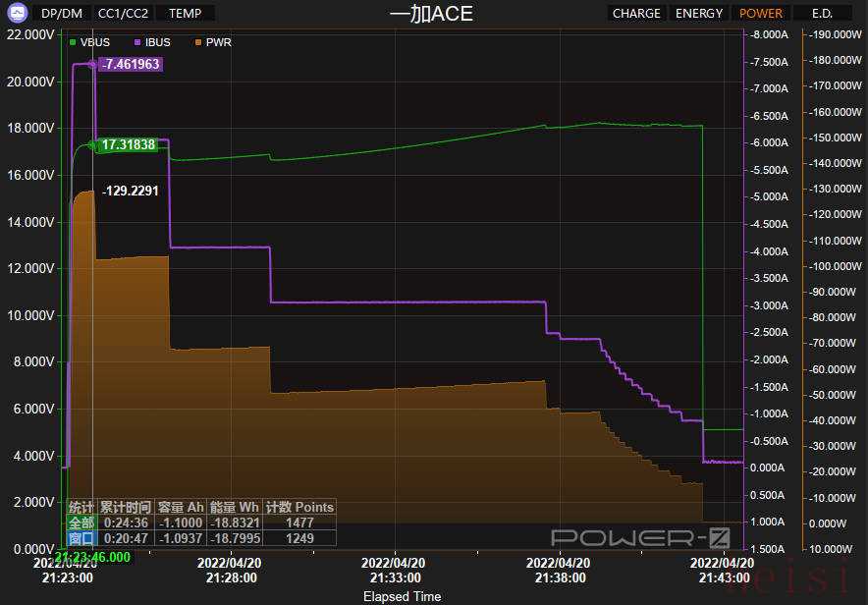Click the 能量 Wh column header
This screenshot has height=605, width=868.
[x=234, y=507]
